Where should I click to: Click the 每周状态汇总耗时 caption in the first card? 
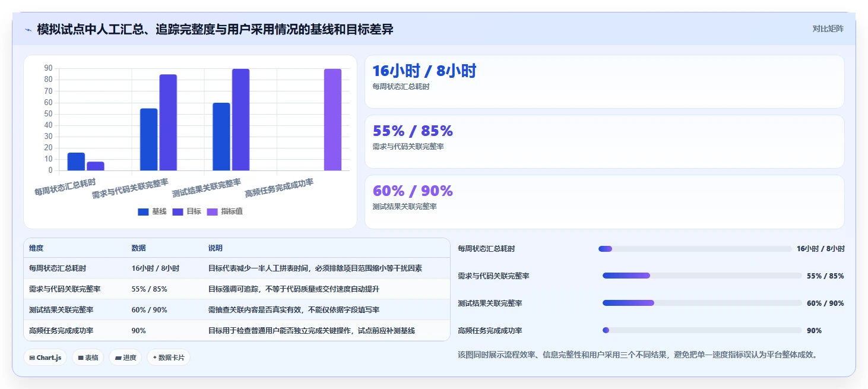401,87
